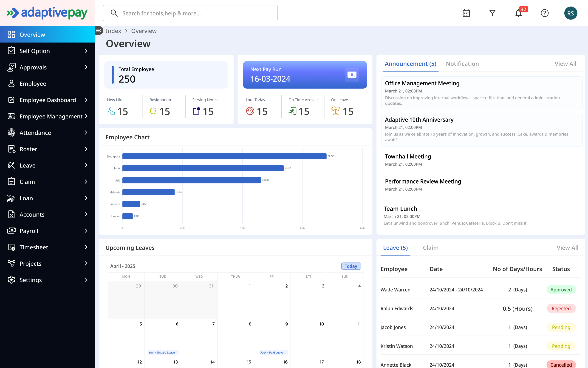Screen dimensions: 588x368
Task: Expand the Employee Dashboard chevron
Action: (86, 100)
